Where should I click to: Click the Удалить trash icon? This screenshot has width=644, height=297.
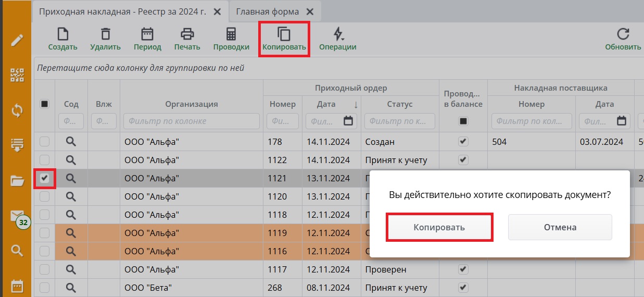(x=105, y=35)
